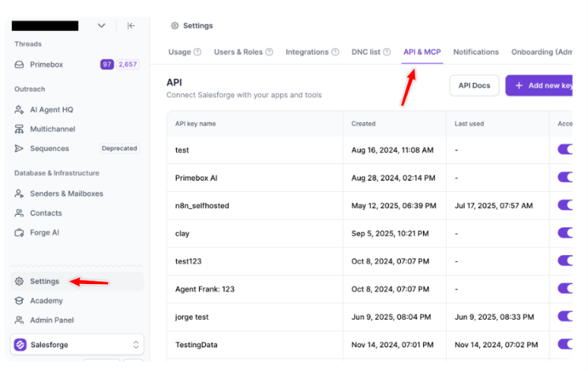Select the TestingData key name
Viewport: 588px width, 371px height.
click(196, 345)
